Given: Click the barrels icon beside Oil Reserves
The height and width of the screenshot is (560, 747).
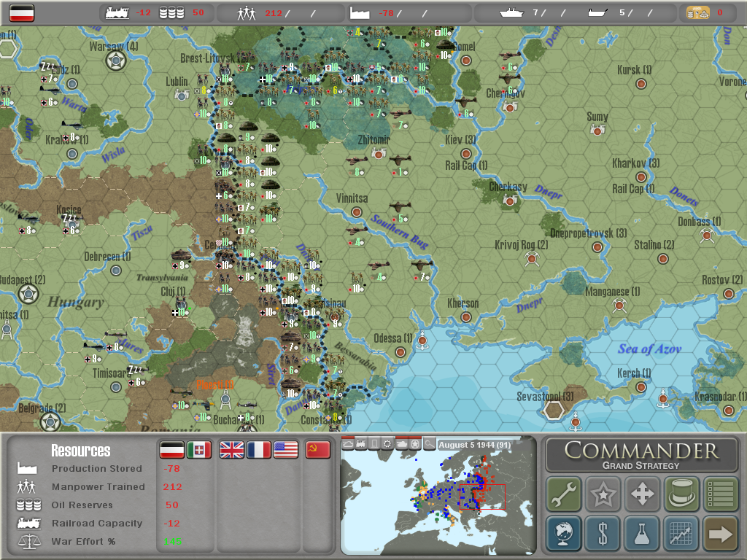Looking at the screenshot, I should click(x=28, y=505).
